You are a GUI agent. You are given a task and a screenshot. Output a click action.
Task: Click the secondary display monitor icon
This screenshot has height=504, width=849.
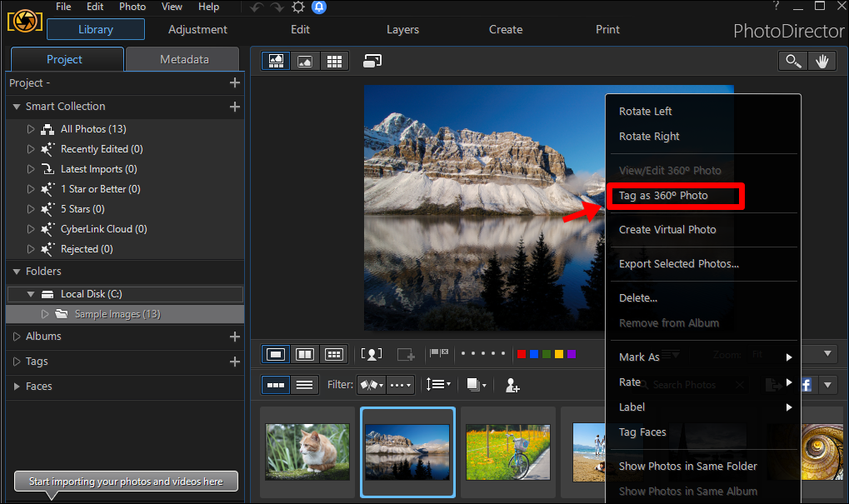372,61
